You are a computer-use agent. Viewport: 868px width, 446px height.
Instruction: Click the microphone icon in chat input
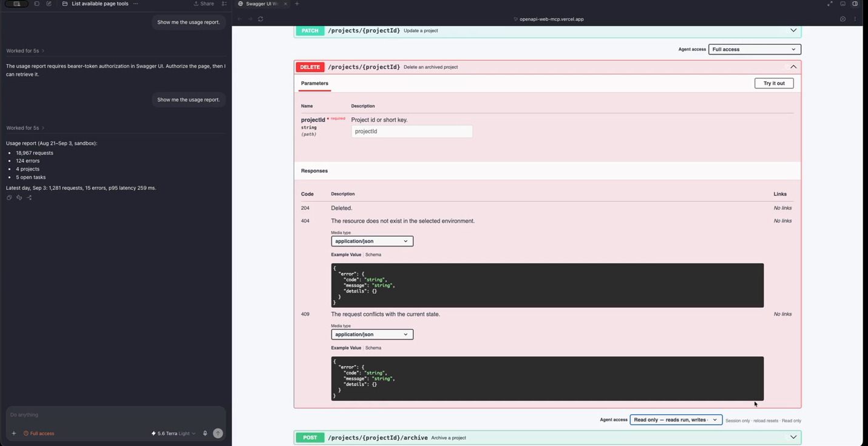205,433
